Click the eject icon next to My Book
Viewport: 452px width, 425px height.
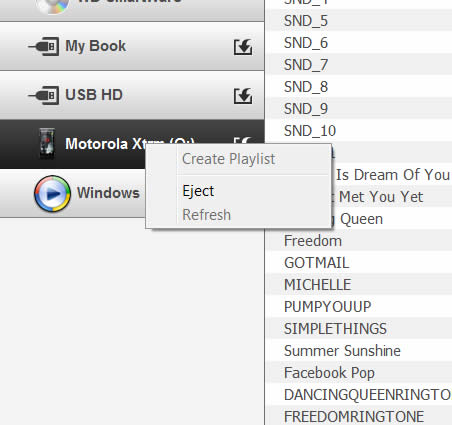click(x=243, y=47)
